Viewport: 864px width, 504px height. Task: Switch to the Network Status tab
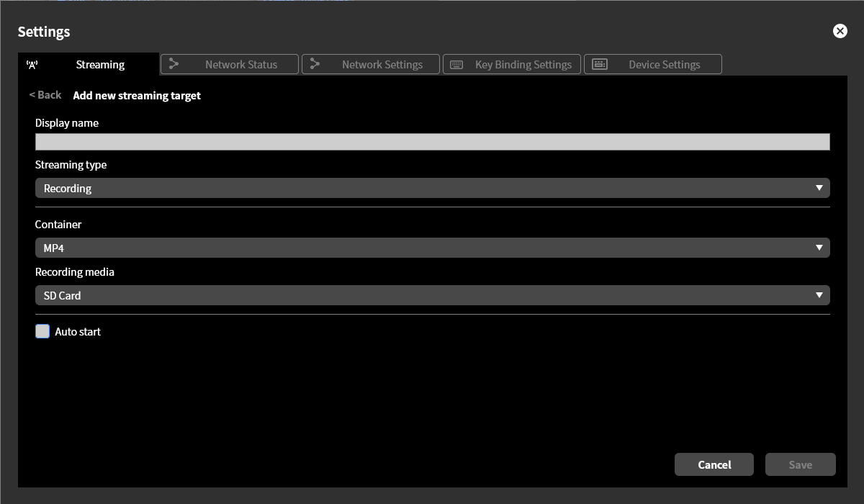tap(240, 65)
